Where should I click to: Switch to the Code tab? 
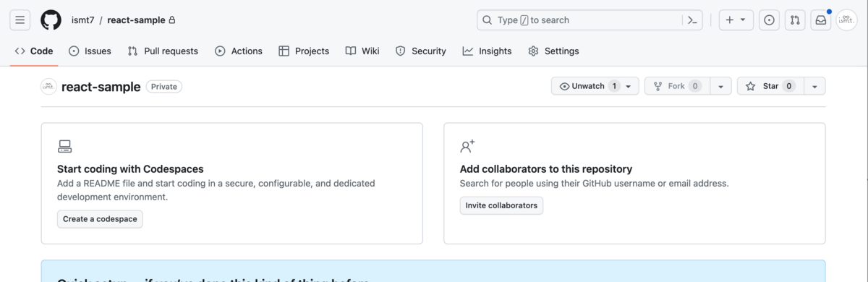(x=34, y=51)
